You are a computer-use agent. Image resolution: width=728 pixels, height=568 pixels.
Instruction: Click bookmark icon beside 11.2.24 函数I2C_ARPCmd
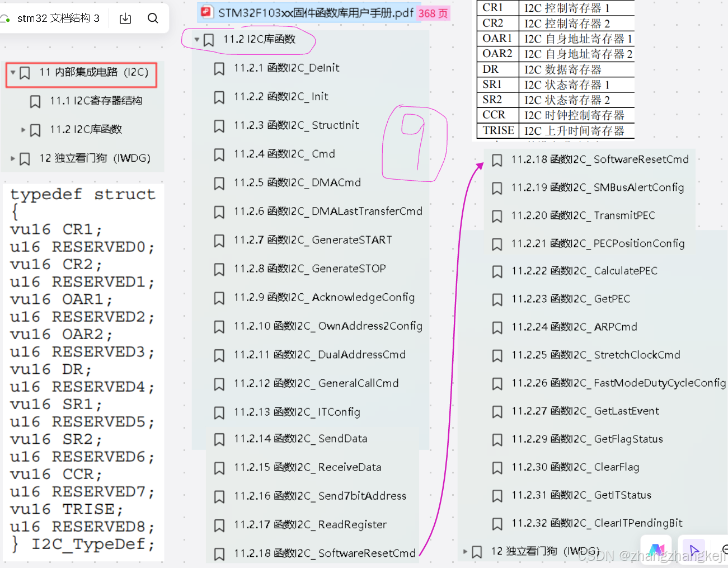(497, 328)
